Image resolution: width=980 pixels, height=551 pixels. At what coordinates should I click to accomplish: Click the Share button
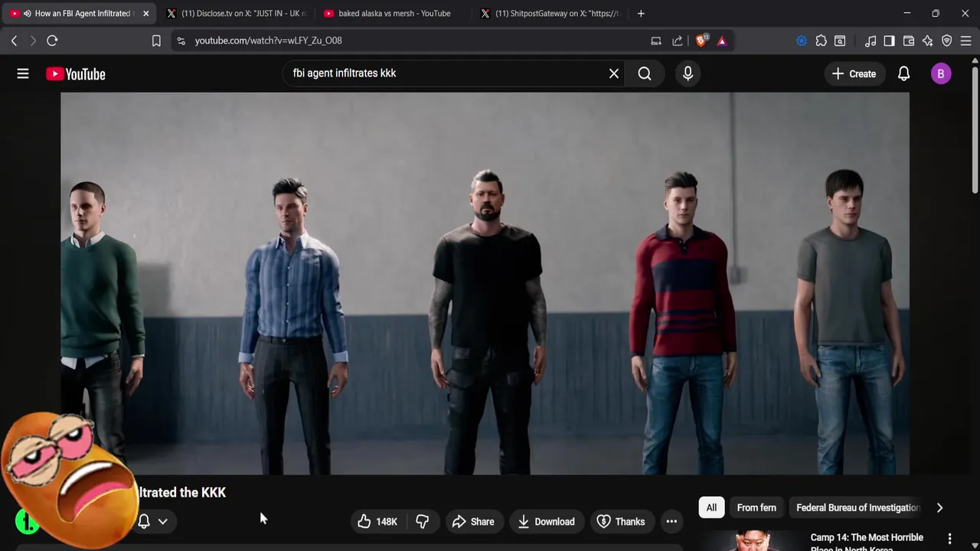click(x=474, y=521)
